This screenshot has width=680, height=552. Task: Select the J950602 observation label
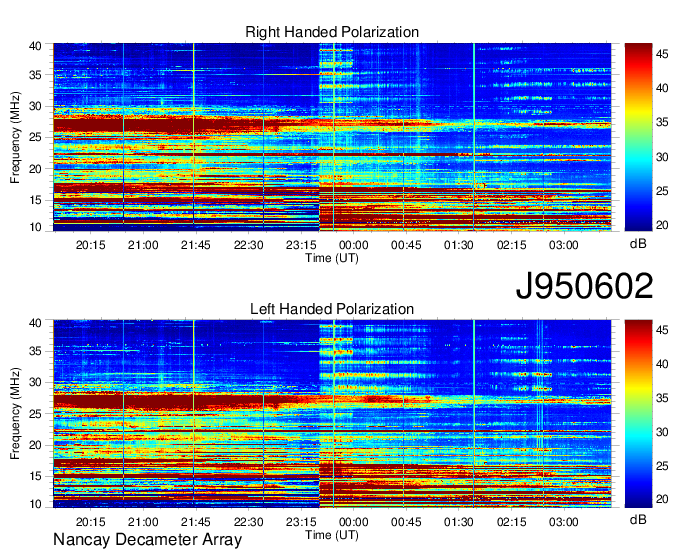tap(584, 286)
